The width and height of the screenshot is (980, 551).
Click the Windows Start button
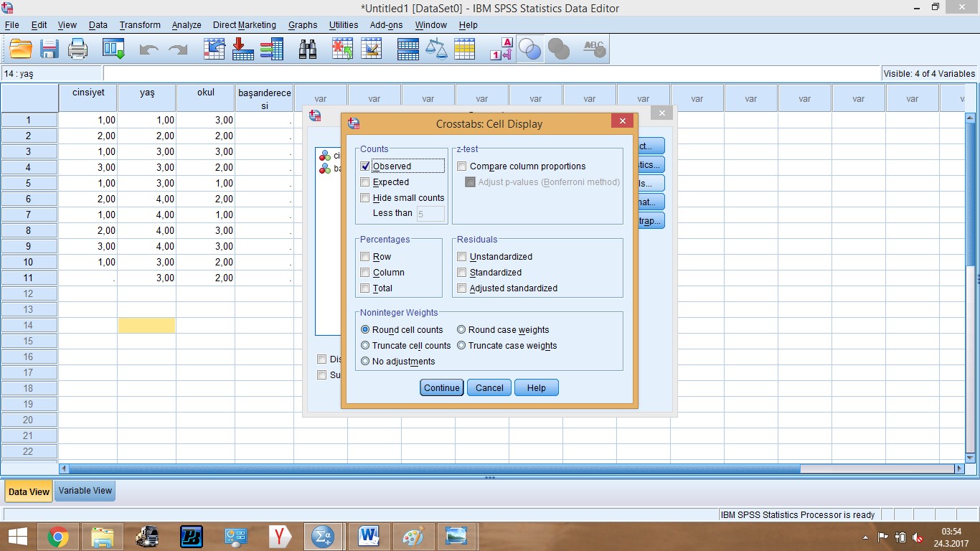click(x=17, y=536)
